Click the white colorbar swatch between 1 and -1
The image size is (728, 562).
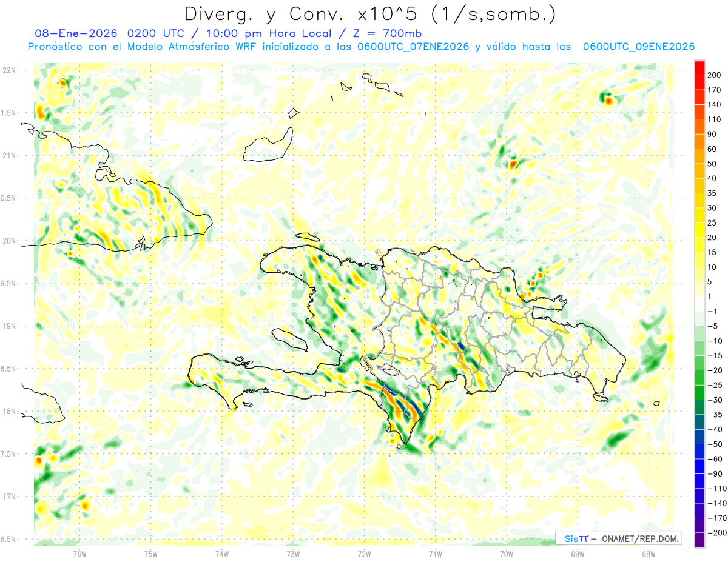pyautogui.click(x=699, y=304)
